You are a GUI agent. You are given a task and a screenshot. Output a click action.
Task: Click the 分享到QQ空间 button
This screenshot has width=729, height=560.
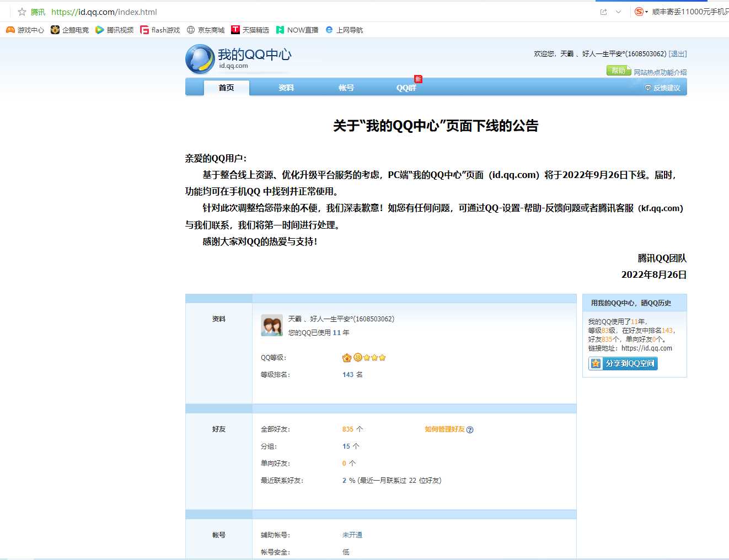(623, 363)
